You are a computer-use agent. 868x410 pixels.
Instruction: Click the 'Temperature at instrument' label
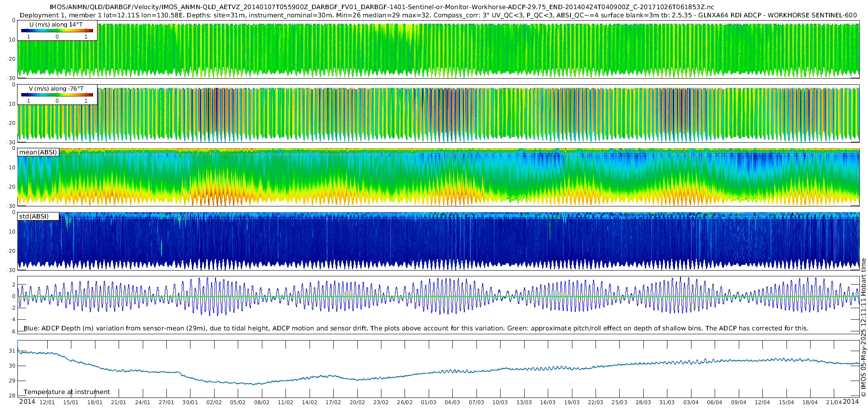coord(67,392)
